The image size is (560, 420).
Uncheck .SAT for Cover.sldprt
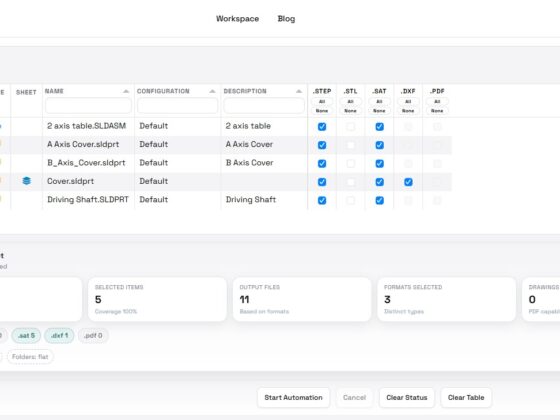coord(379,182)
